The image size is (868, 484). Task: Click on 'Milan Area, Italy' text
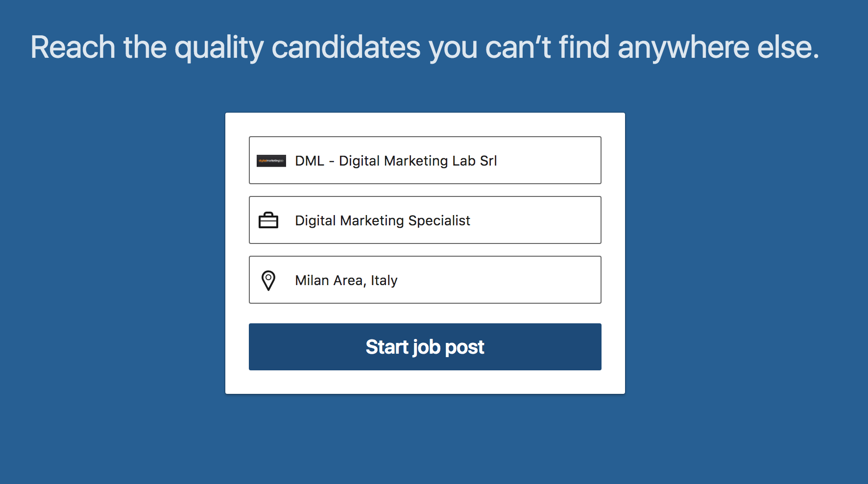pos(346,281)
